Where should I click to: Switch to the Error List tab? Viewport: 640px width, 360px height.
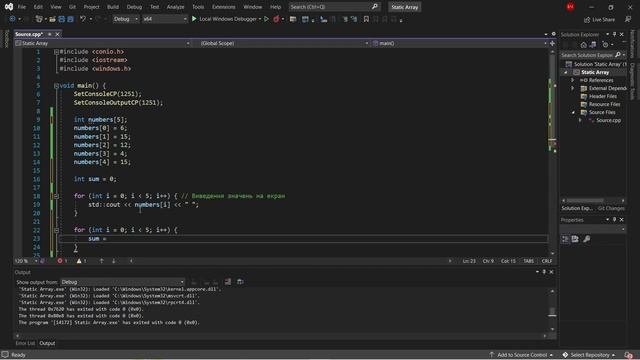point(25,343)
